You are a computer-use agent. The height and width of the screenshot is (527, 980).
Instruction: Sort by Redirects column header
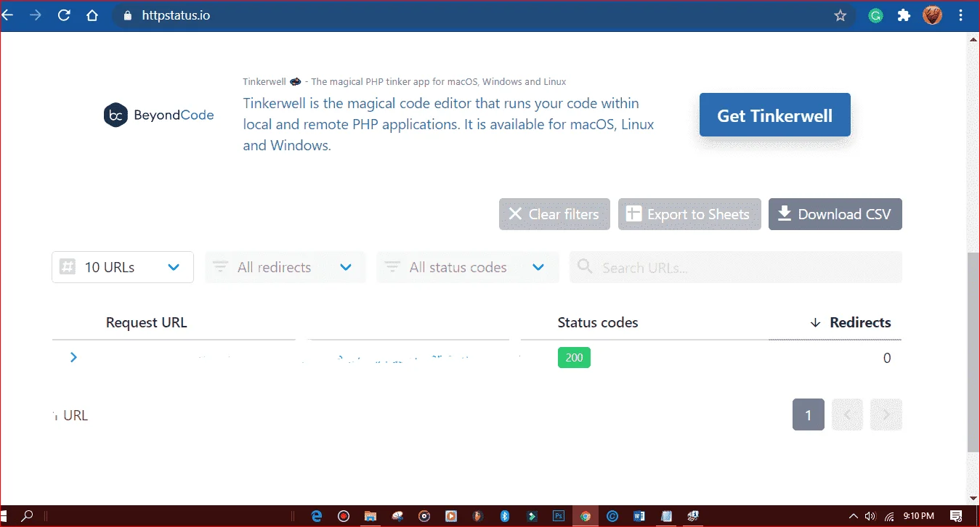851,322
